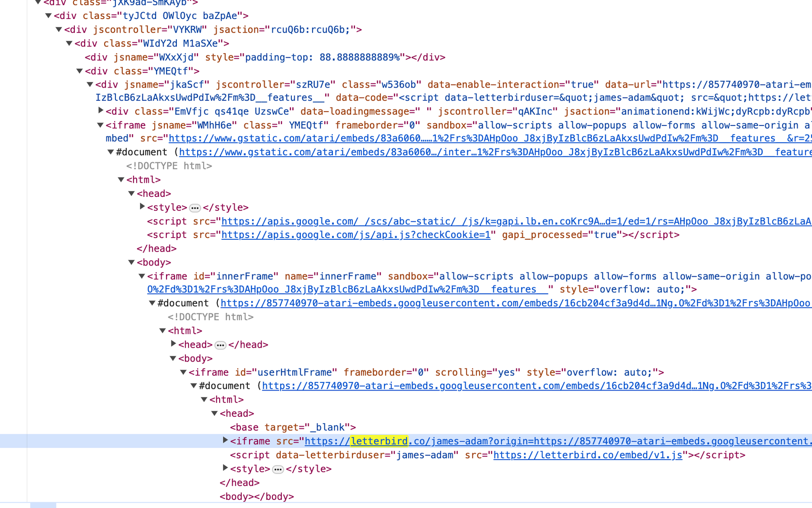The image size is (812, 508).
Task: Select the empty body element line
Action: [256, 497]
